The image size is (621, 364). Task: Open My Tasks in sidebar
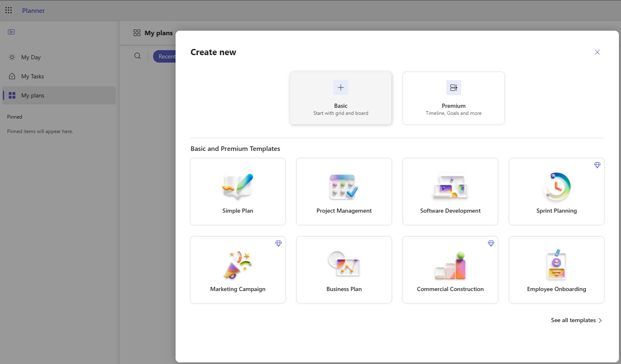[x=32, y=76]
